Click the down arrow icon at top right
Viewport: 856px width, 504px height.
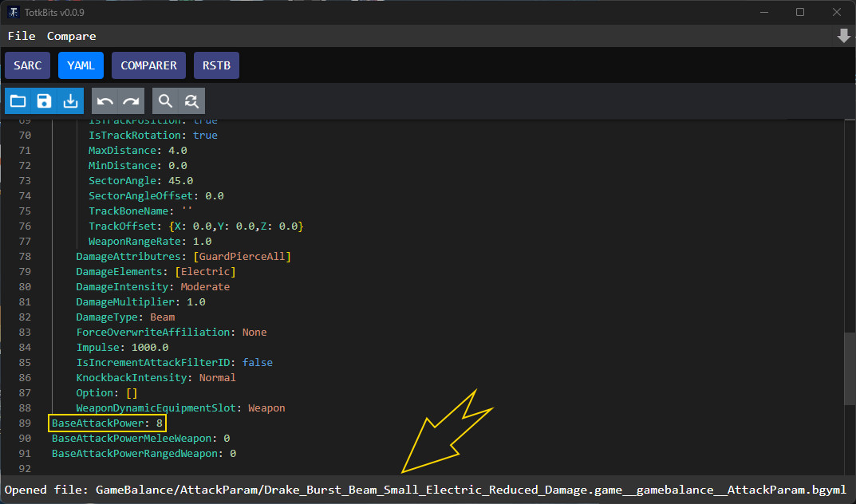[x=843, y=36]
